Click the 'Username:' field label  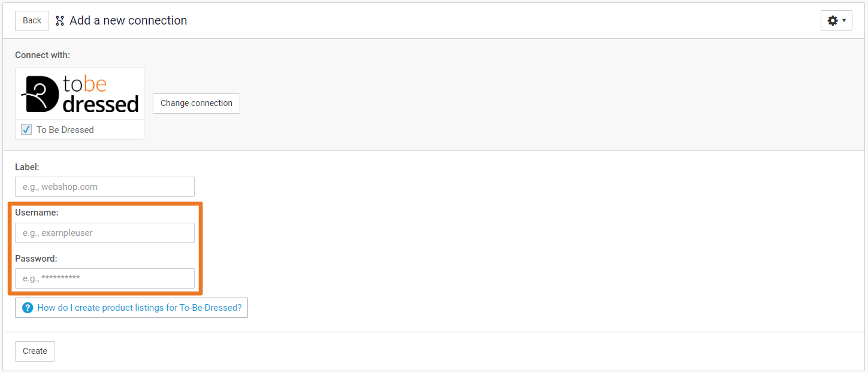(x=37, y=213)
